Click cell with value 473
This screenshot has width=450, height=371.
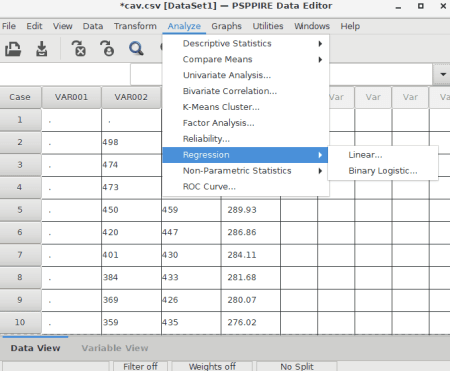pyautogui.click(x=131, y=187)
